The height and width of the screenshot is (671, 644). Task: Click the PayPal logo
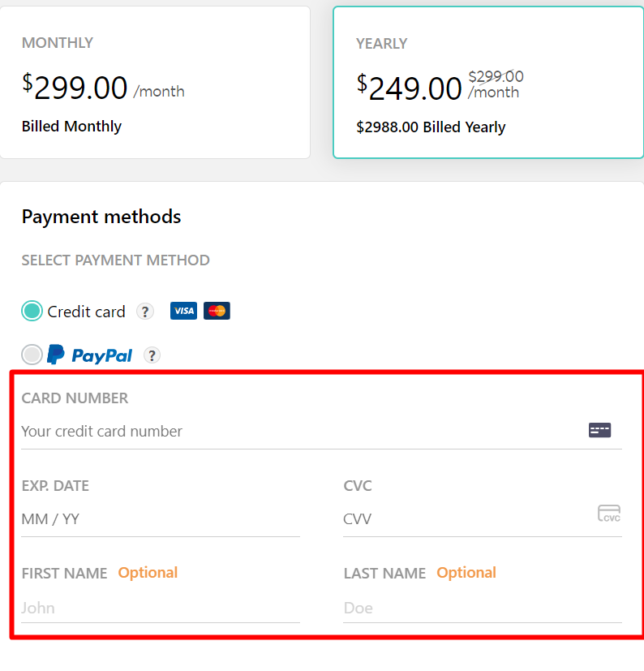[x=90, y=355]
